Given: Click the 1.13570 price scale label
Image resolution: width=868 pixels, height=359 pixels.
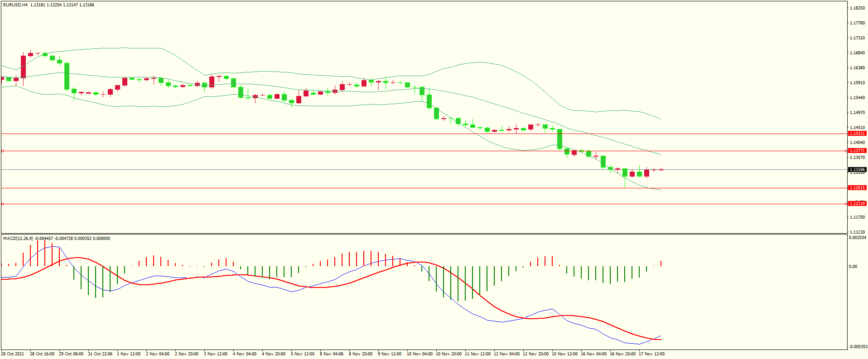Looking at the screenshot, I should (857, 158).
